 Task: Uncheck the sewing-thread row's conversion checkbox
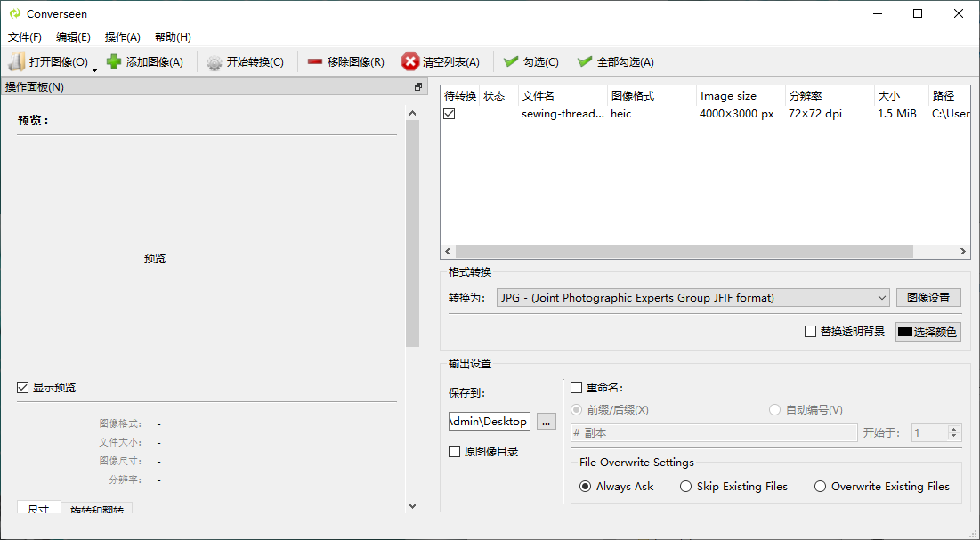pyautogui.click(x=450, y=113)
